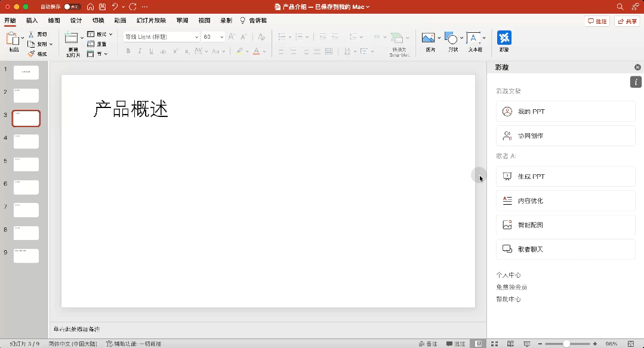Choose 内容优化 in the side panel
Image resolution: width=644 pixels, height=348 pixels.
566,201
